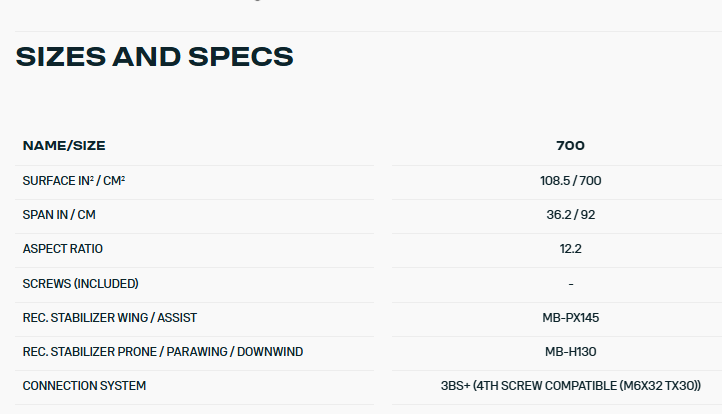The height and width of the screenshot is (414, 722).
Task: Click the dash value for screws
Action: point(571,284)
